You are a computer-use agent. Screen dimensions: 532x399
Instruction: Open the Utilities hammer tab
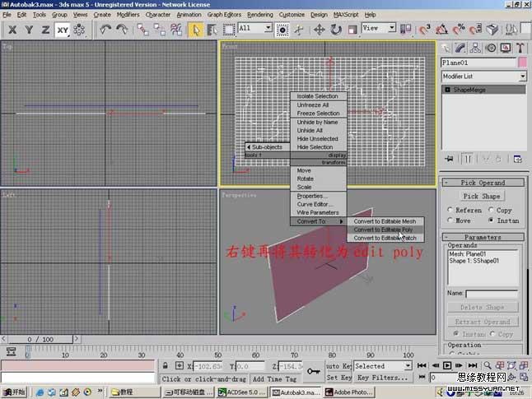(520, 48)
